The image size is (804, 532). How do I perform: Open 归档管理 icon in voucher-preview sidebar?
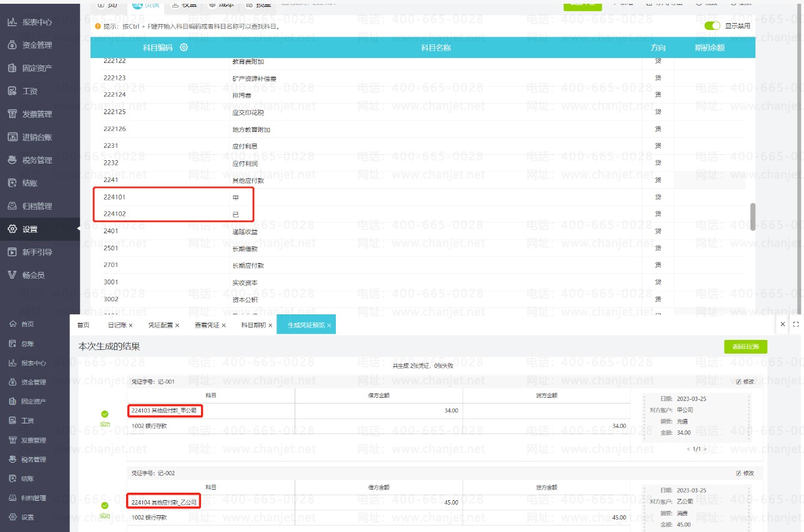pos(12,498)
